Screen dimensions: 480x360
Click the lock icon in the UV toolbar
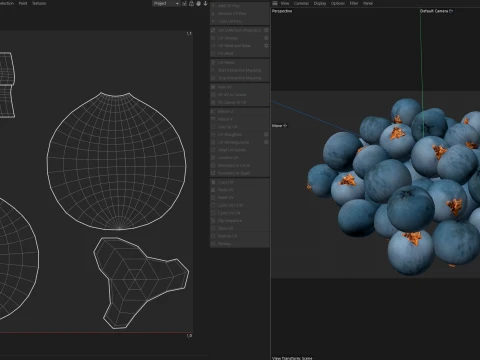tap(191, 3)
